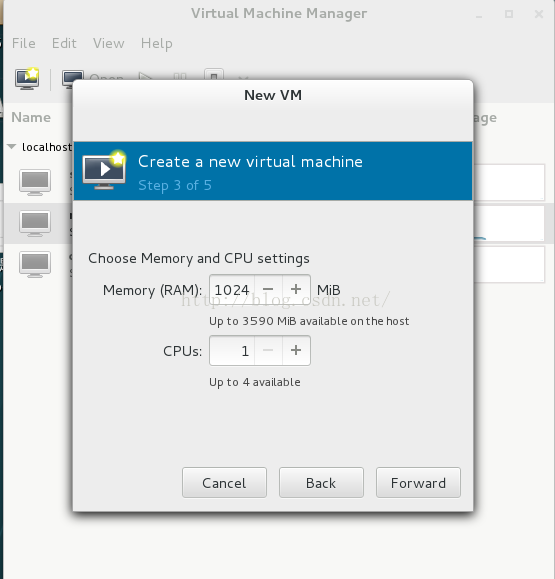The height and width of the screenshot is (579, 555).
Task: Click the CPUs field showing 1
Action: 232,350
